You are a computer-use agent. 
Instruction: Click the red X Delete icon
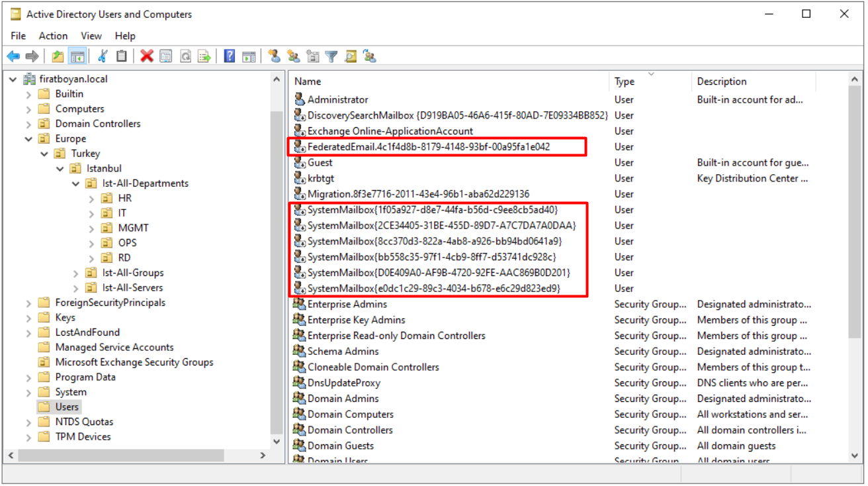pos(147,56)
